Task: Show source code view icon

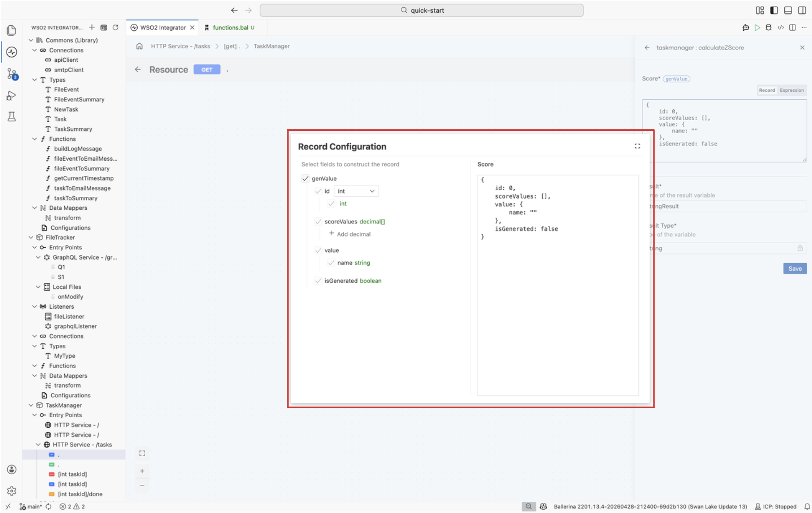Action: click(781, 28)
